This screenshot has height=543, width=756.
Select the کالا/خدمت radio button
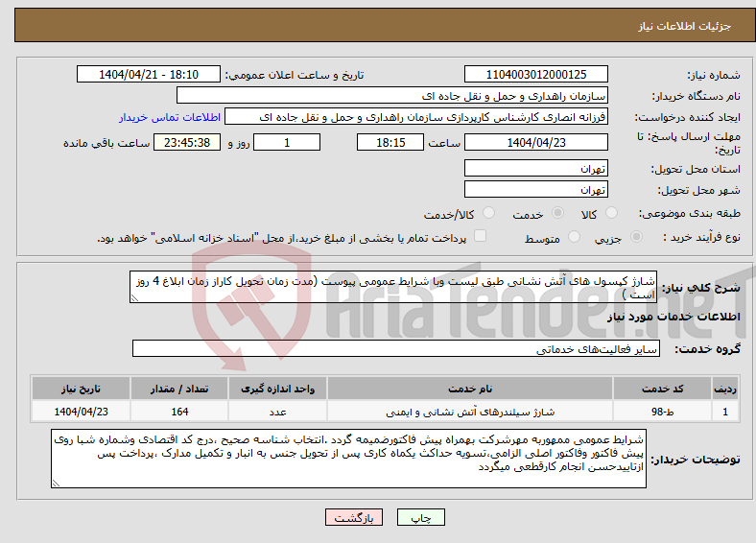489,213
